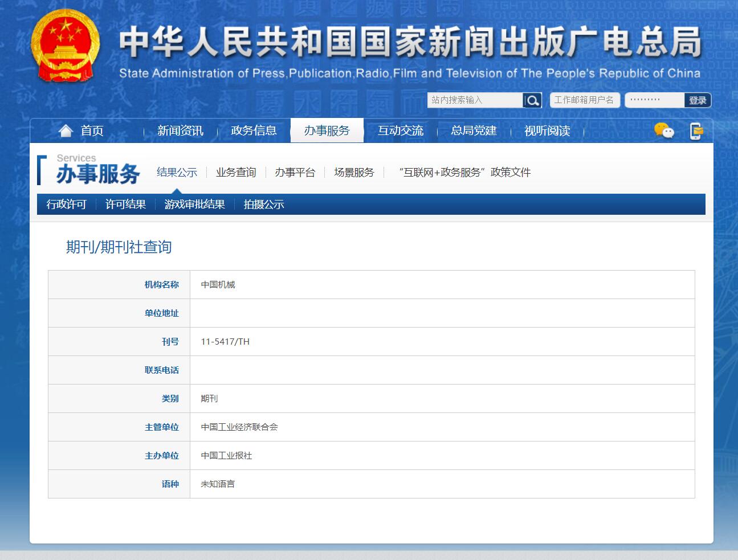Select the 结果公示 sub-tab
The width and height of the screenshot is (738, 560).
(177, 172)
